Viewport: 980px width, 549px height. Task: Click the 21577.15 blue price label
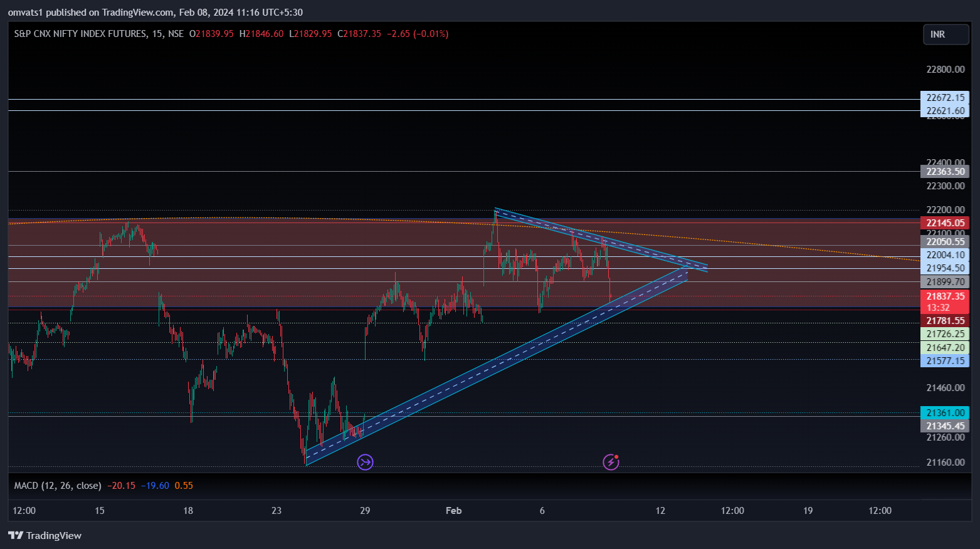945,361
